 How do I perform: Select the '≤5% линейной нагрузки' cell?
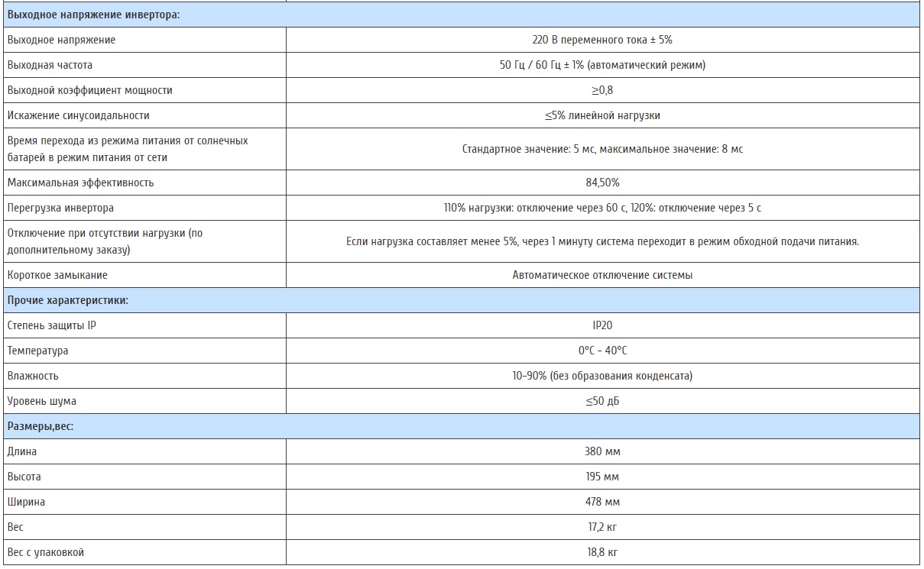click(602, 115)
